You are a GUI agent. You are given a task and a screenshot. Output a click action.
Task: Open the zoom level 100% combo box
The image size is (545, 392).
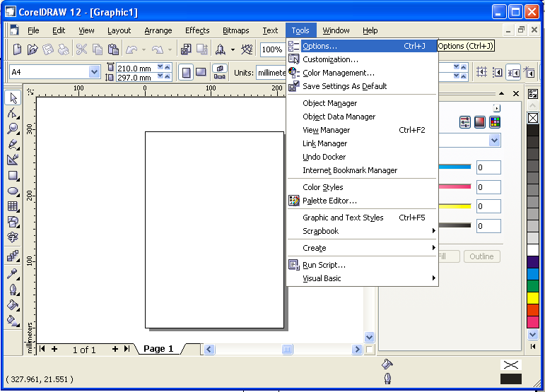tap(273, 49)
